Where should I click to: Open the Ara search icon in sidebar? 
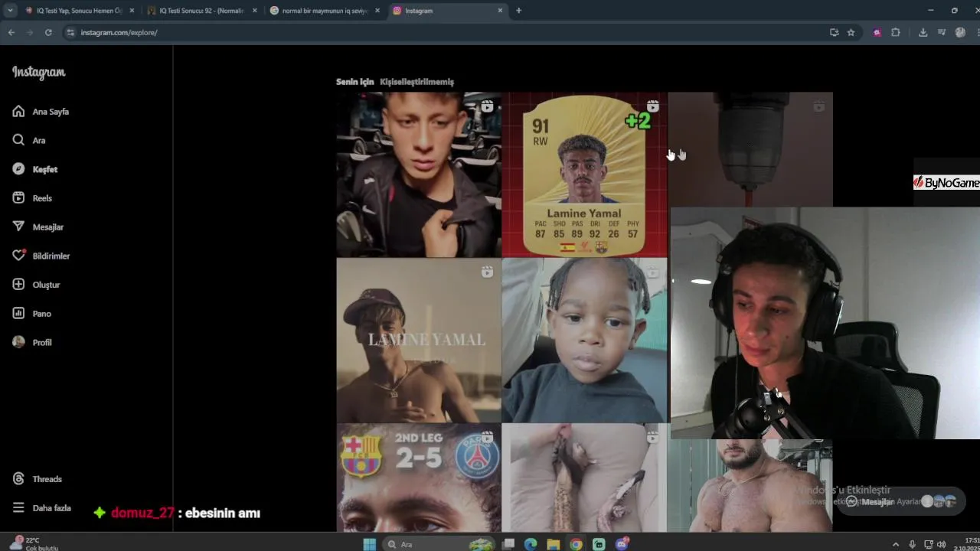coord(18,140)
